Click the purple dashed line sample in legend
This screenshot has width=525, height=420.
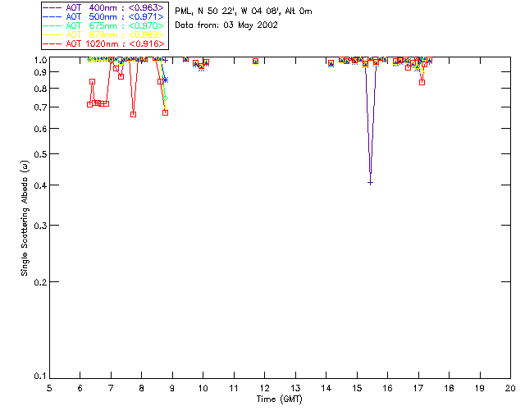pos(52,7)
